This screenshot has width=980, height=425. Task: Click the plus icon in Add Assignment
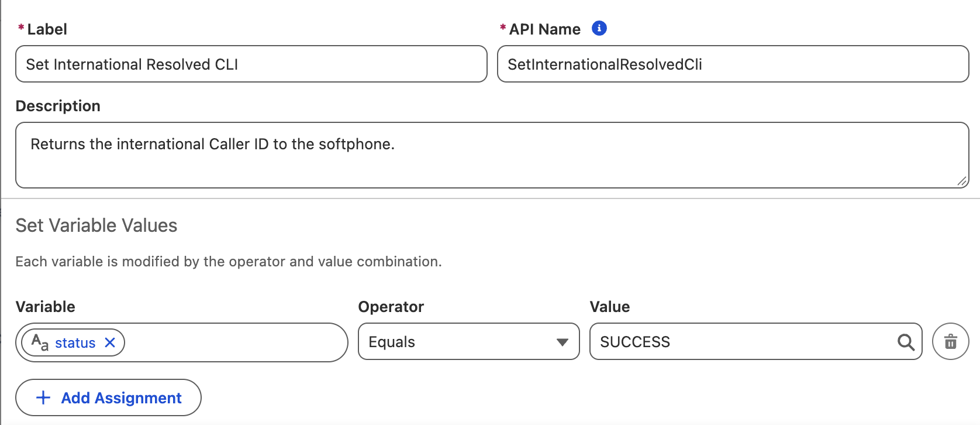click(43, 398)
